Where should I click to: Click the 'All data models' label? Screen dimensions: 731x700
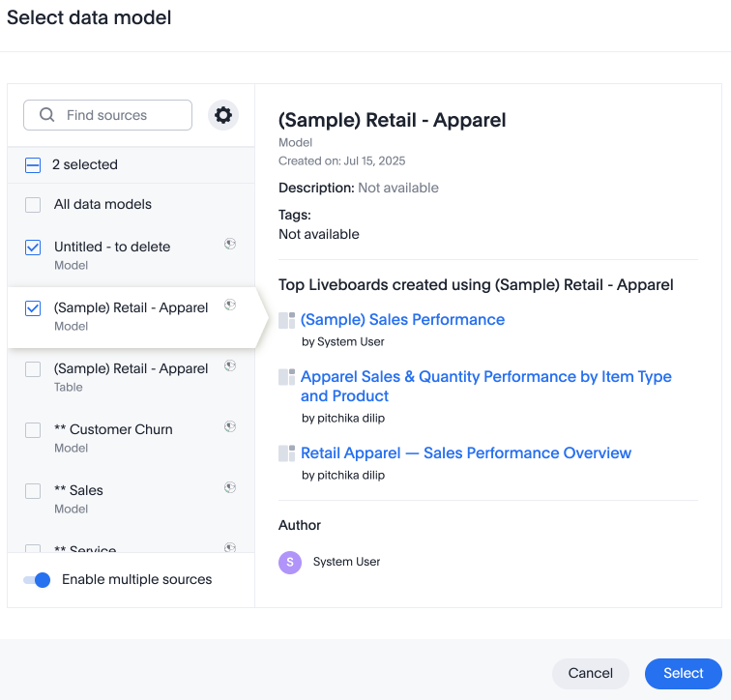coord(102,204)
